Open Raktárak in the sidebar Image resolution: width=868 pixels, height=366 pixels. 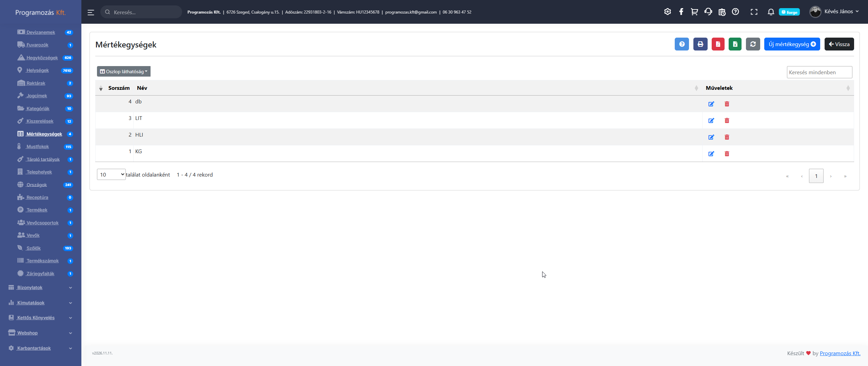pos(36,83)
